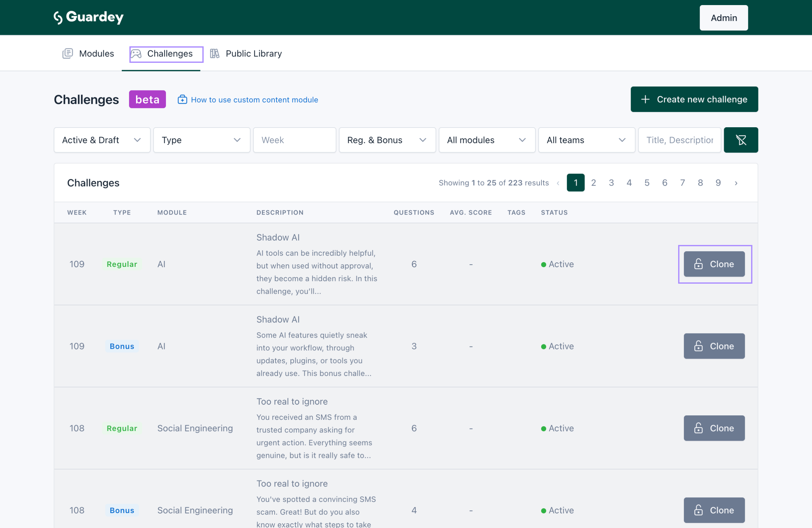
Task: Switch to the Modules tab
Action: (96, 54)
